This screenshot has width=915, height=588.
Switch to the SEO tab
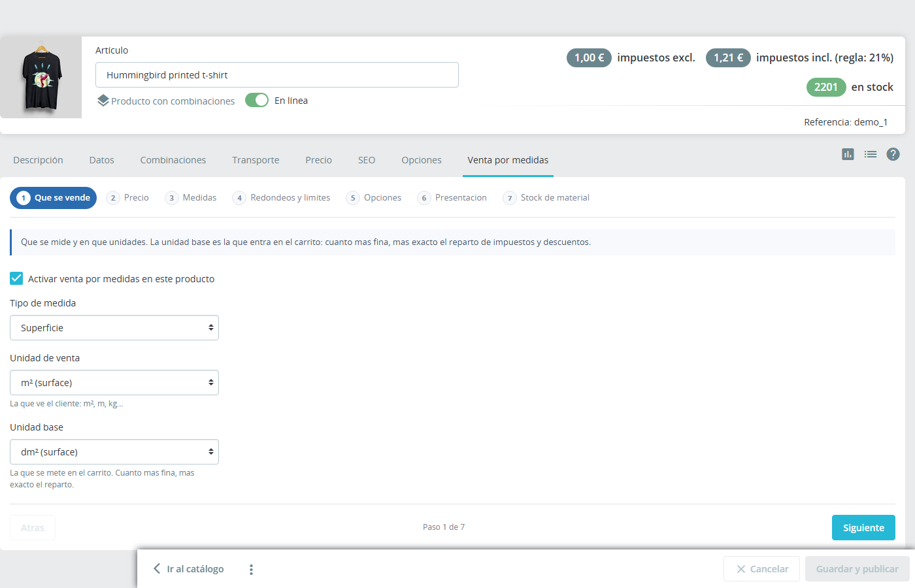click(367, 160)
